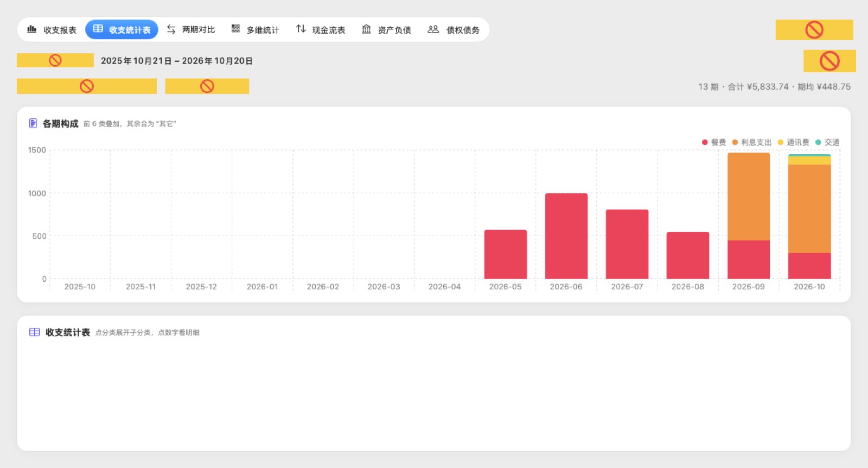Click the summary text showing 合计 ¥5,833.74
Viewport: 868px width, 468px height.
point(758,87)
